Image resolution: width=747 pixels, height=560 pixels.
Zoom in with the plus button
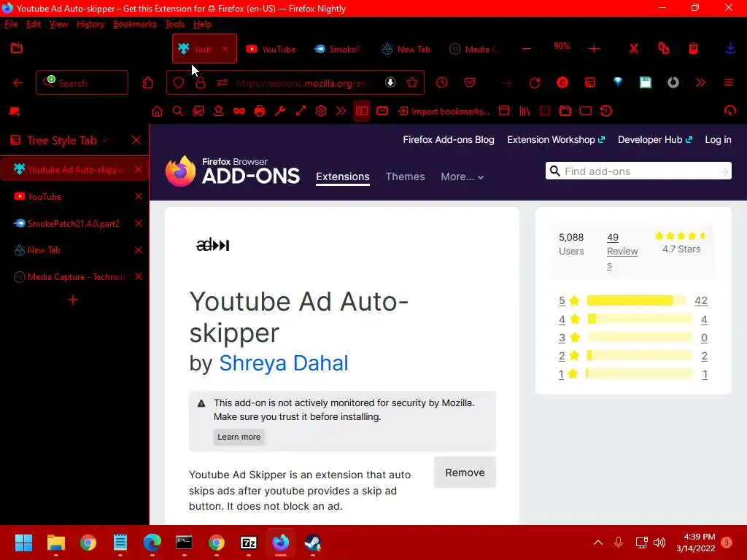pyautogui.click(x=594, y=49)
